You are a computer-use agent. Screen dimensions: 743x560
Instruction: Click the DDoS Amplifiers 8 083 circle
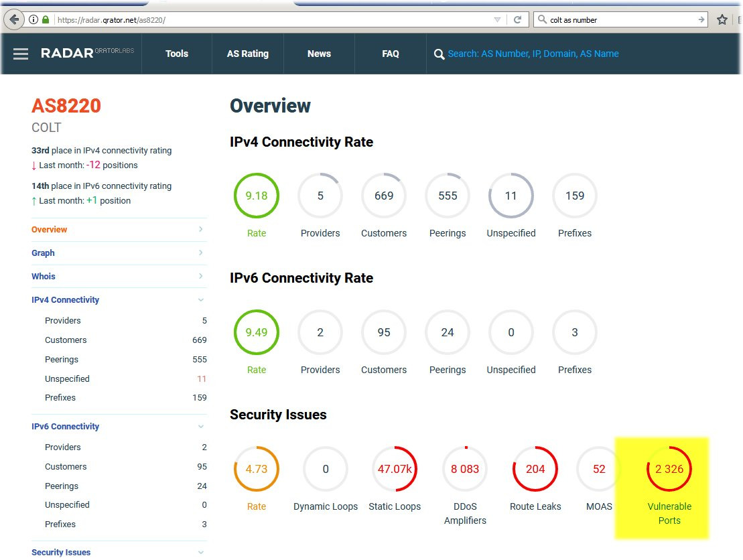tap(465, 469)
